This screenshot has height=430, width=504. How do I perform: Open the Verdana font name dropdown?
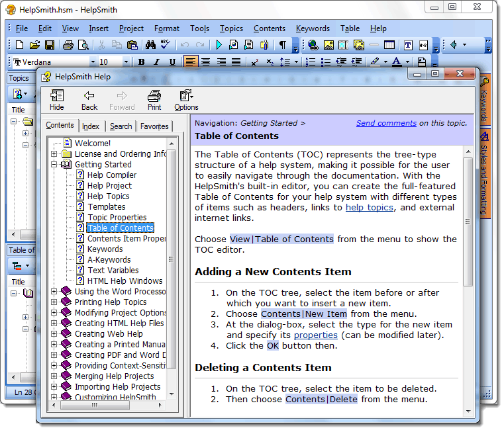[x=93, y=62]
